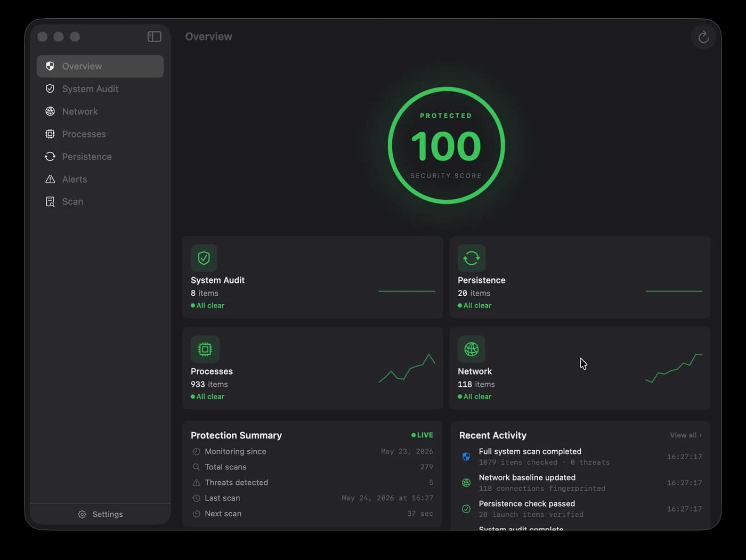
Task: Select the Network baseline updated entry
Action: pos(581,483)
